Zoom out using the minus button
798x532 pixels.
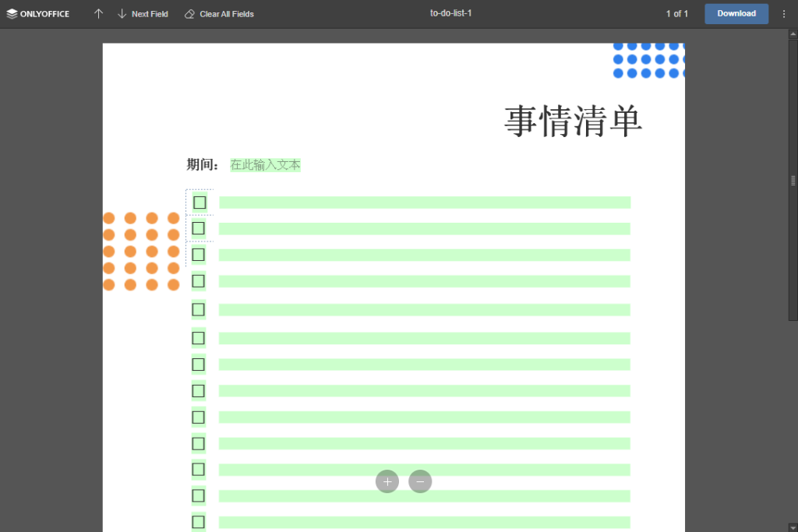coord(420,481)
